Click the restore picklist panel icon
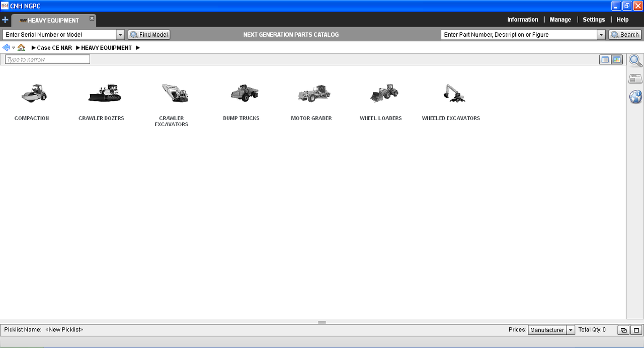Viewport: 644px width, 348px height. (624, 330)
